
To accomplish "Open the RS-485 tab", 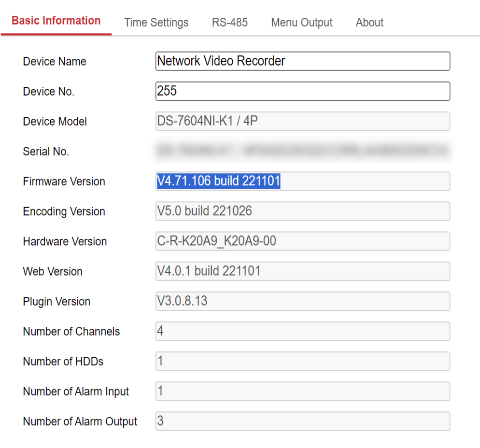I will tap(229, 22).
